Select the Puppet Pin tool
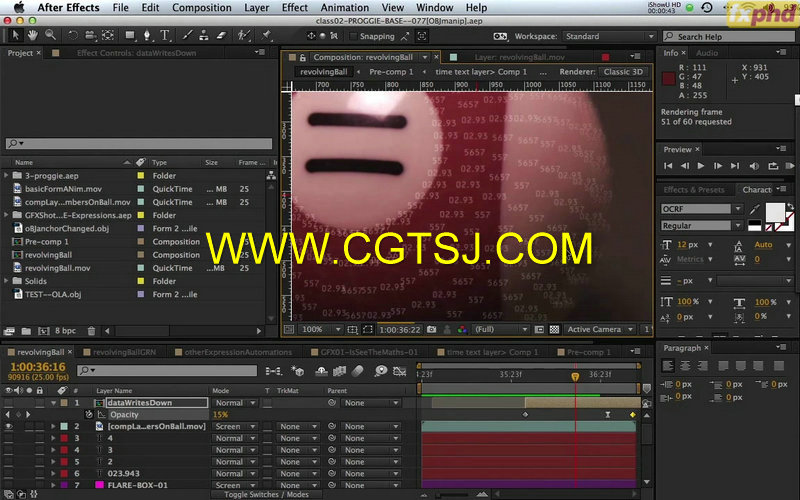 pos(266,36)
